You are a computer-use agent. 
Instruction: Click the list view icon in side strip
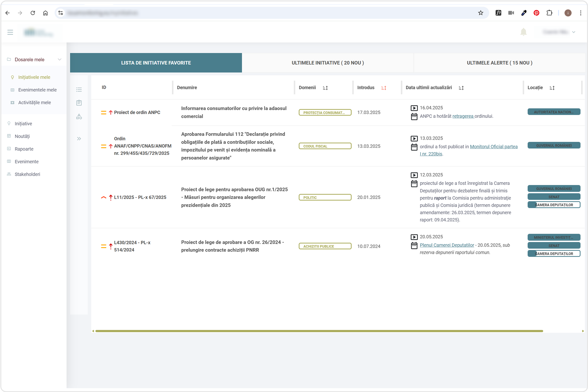tap(79, 90)
